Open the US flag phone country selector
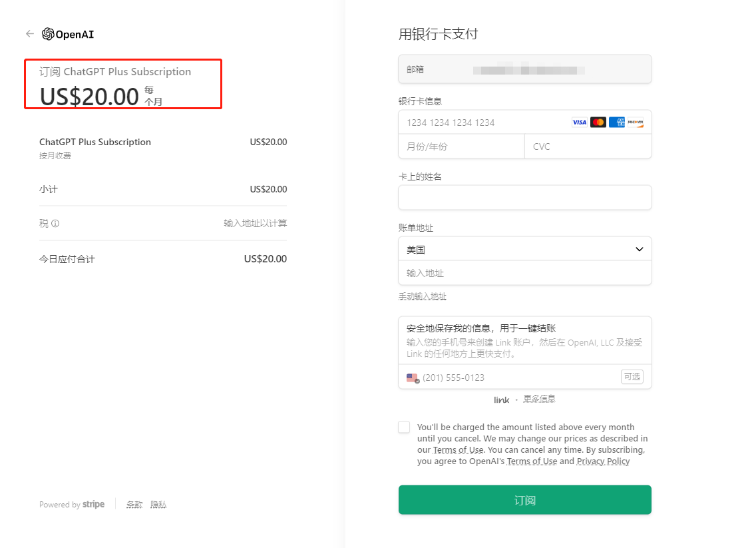Viewport: 756px width, 548px height. (x=413, y=378)
